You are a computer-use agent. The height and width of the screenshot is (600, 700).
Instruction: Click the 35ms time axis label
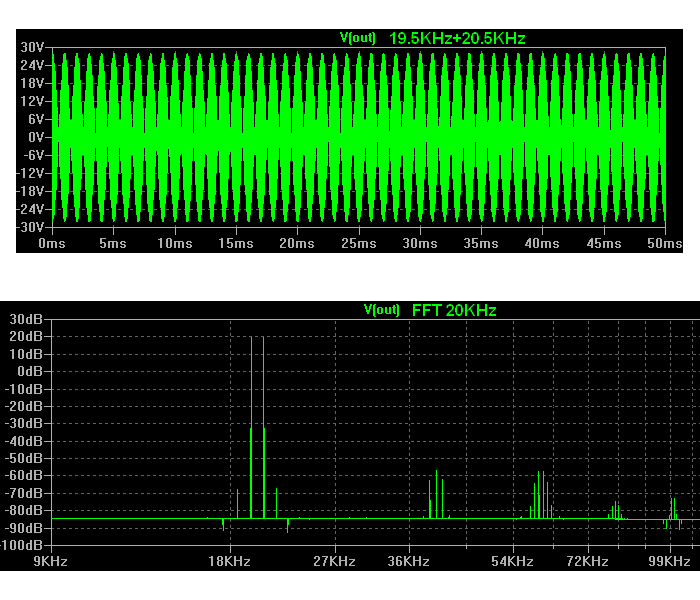[x=481, y=244]
